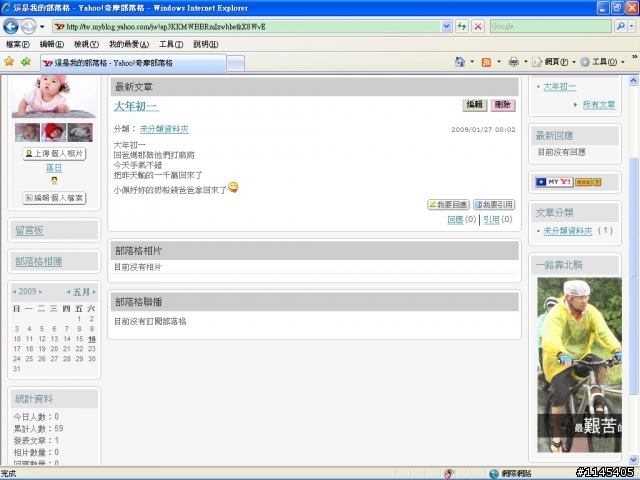Select calendar date 16
This screenshot has width=640, height=480.
92,339
